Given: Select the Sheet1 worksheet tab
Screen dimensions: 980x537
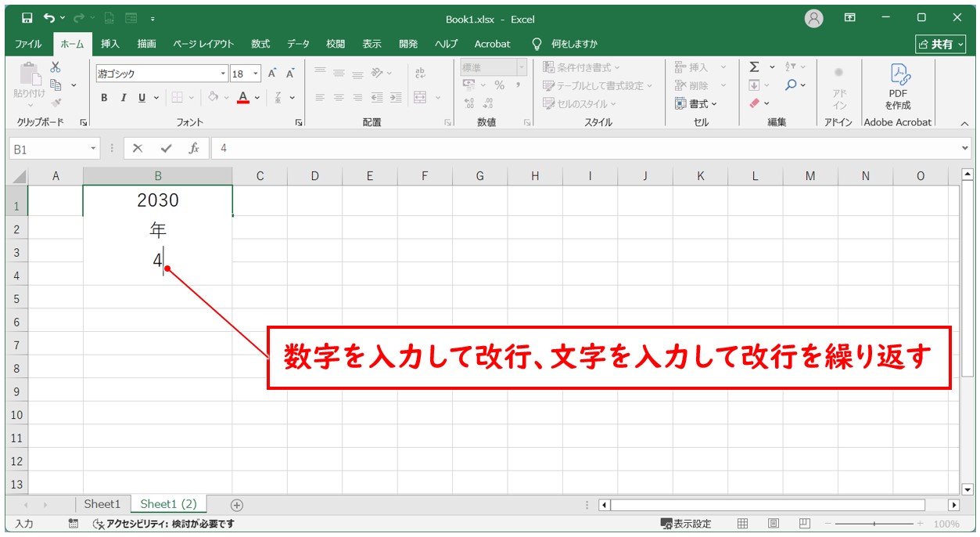Looking at the screenshot, I should click(102, 504).
